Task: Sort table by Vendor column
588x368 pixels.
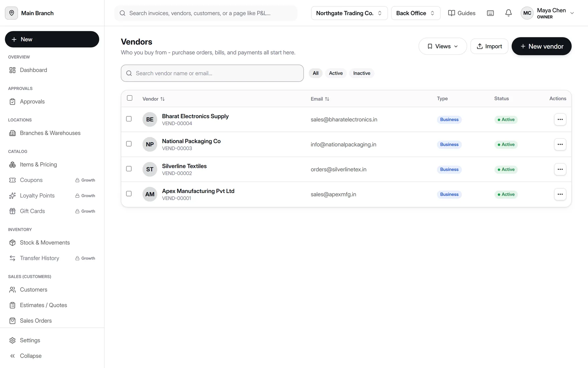Action: (x=154, y=99)
